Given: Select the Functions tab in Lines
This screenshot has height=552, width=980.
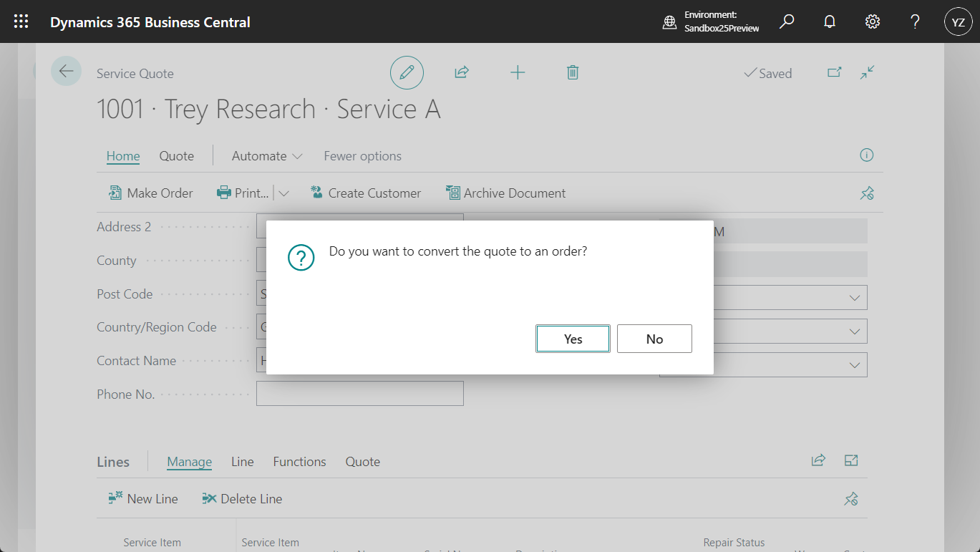Looking at the screenshot, I should click(x=299, y=461).
